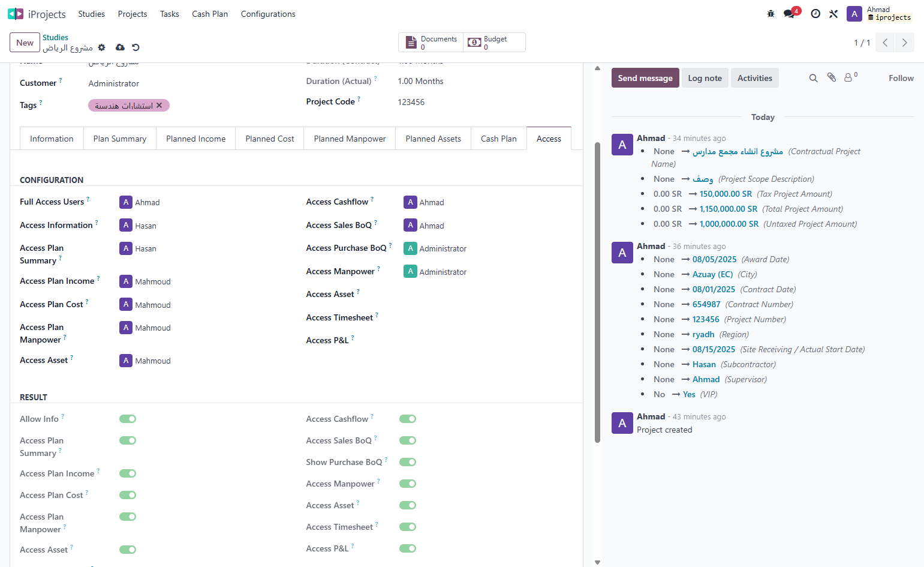Screen dimensions: 924x567
Task: Show followers icon in chatter
Action: [x=851, y=77]
